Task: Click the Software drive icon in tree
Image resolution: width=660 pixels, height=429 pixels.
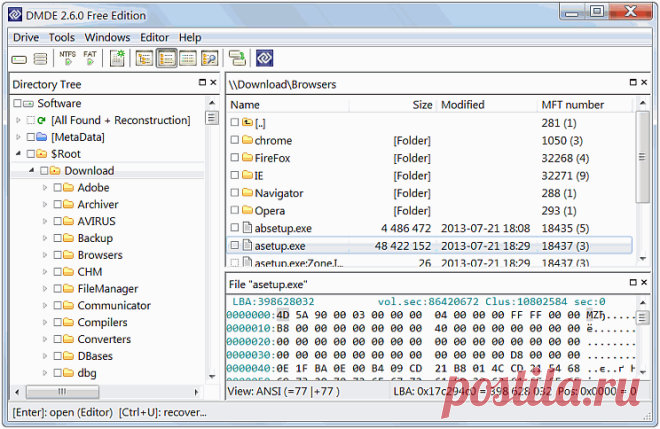Action: [x=29, y=104]
